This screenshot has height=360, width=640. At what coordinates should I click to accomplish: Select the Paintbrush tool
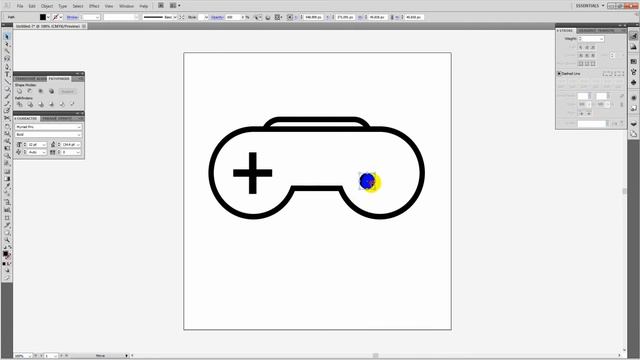pos(7,97)
